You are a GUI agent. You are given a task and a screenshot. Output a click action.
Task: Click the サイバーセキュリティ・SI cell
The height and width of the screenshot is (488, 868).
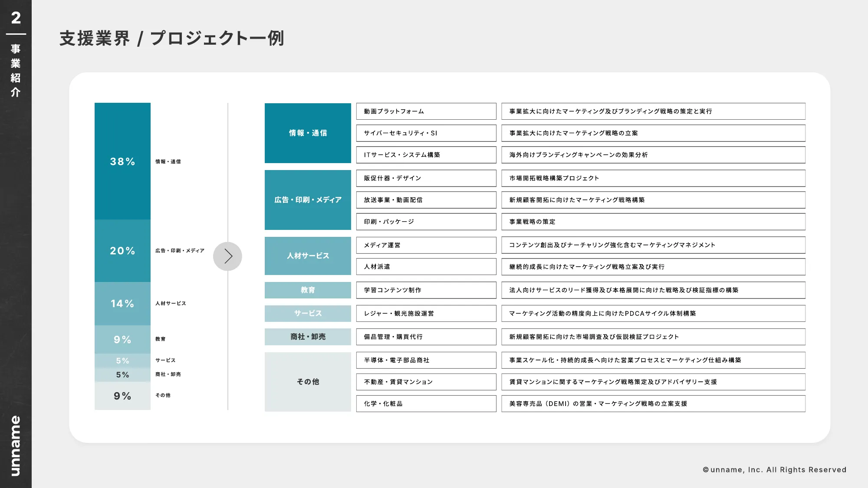(426, 133)
